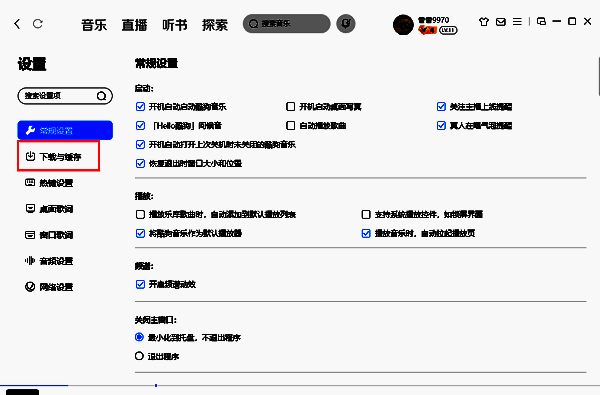The height and width of the screenshot is (395, 600).
Task: Toggle 恢复退出时窗口大小和位置
Action: 140,164
